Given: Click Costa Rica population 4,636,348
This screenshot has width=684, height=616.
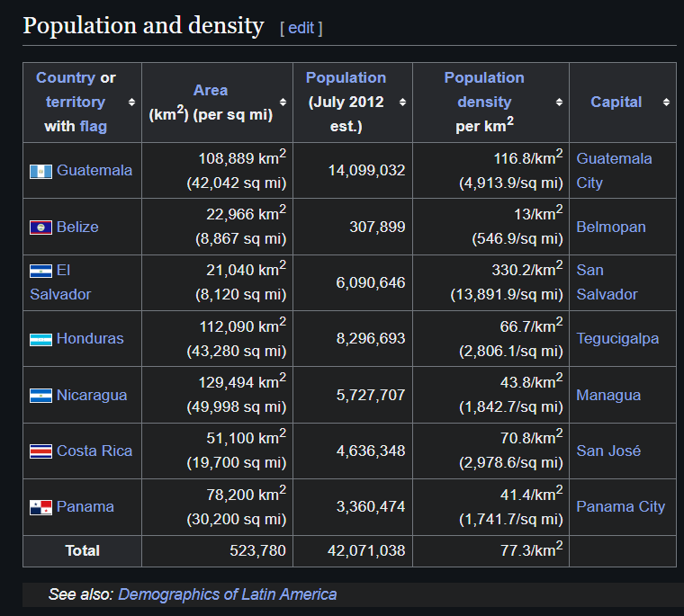Looking at the screenshot, I should point(371,451).
